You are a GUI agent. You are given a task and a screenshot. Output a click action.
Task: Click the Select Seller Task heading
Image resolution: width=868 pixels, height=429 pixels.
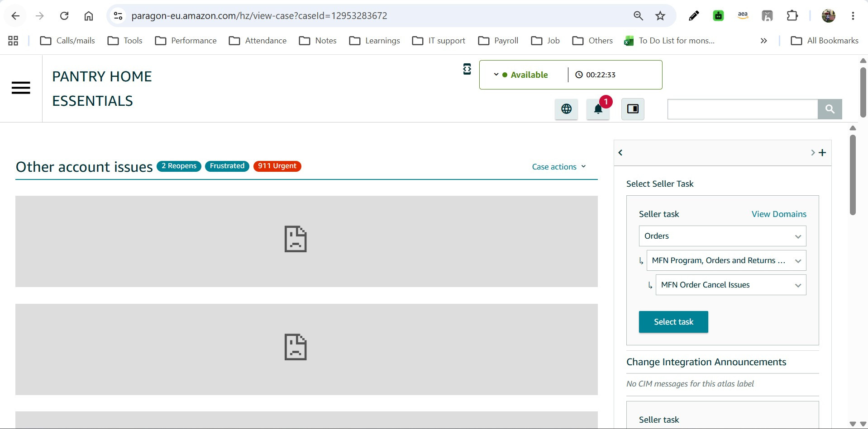[x=660, y=184]
